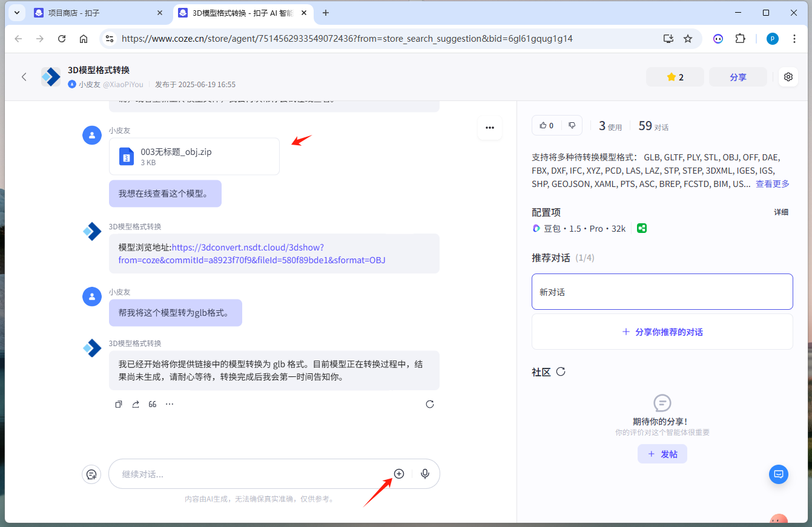
Task: Click the 3 使用 counter
Action: [x=610, y=126]
